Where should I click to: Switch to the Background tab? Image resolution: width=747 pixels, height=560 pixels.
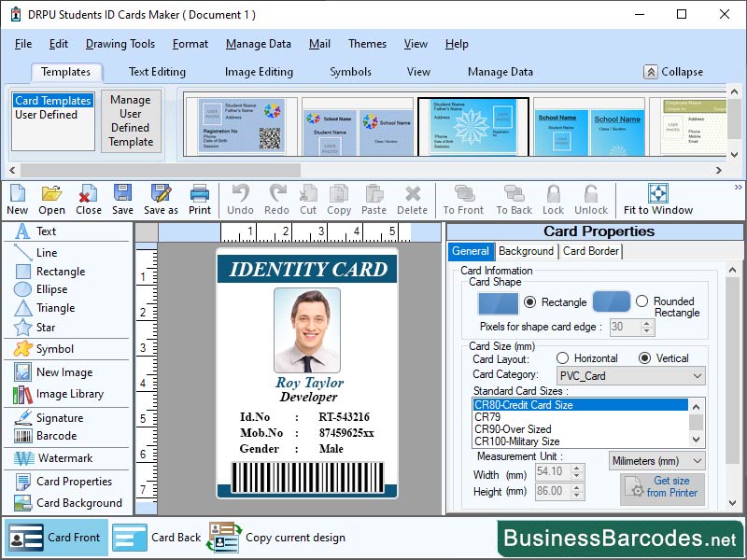pyautogui.click(x=526, y=251)
